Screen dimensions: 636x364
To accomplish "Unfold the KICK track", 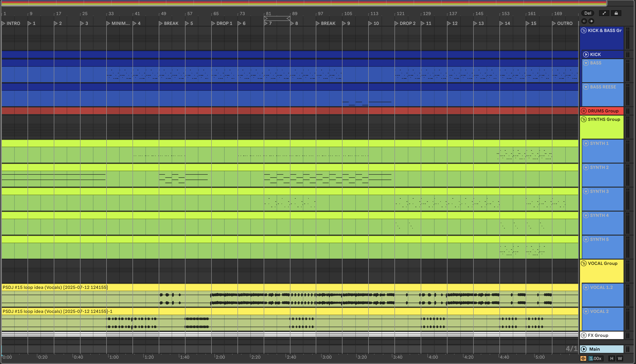I will [x=586, y=54].
